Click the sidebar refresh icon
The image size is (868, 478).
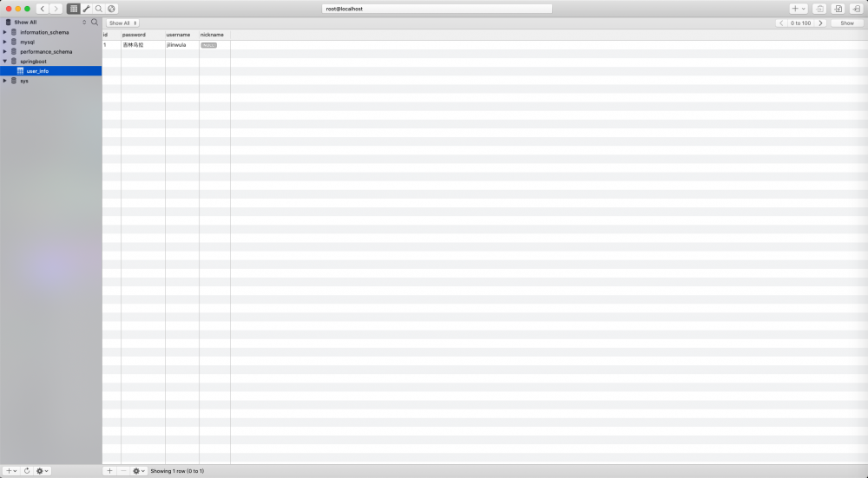coord(27,471)
